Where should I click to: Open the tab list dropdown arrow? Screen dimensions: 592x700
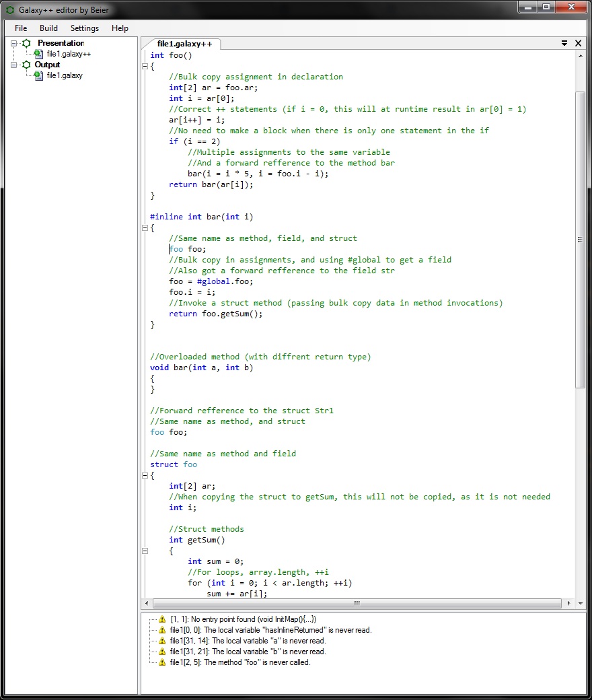coord(564,43)
